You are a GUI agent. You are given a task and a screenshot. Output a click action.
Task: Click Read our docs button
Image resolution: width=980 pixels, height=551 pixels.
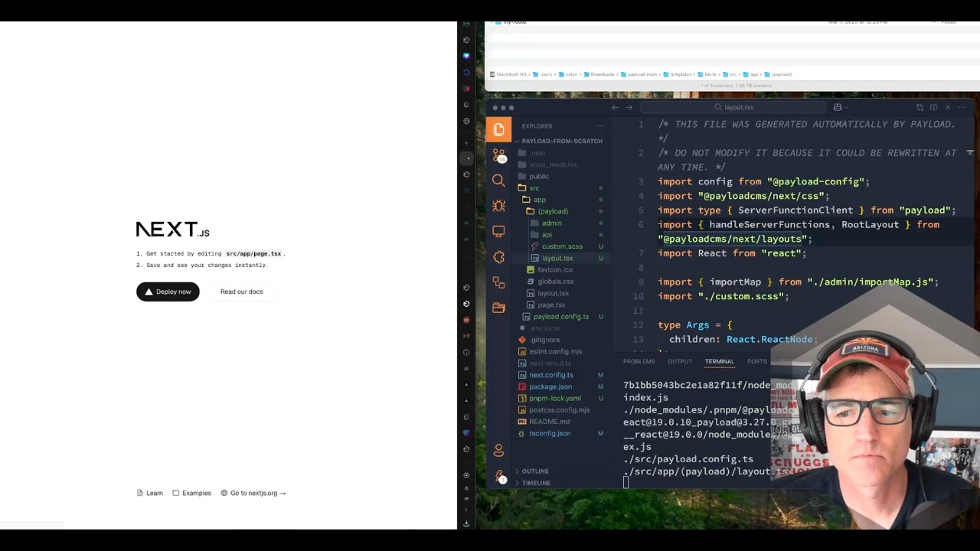pos(241,292)
